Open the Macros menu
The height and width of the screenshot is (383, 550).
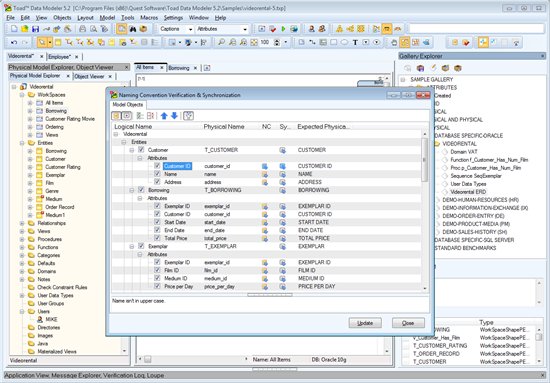[x=149, y=18]
